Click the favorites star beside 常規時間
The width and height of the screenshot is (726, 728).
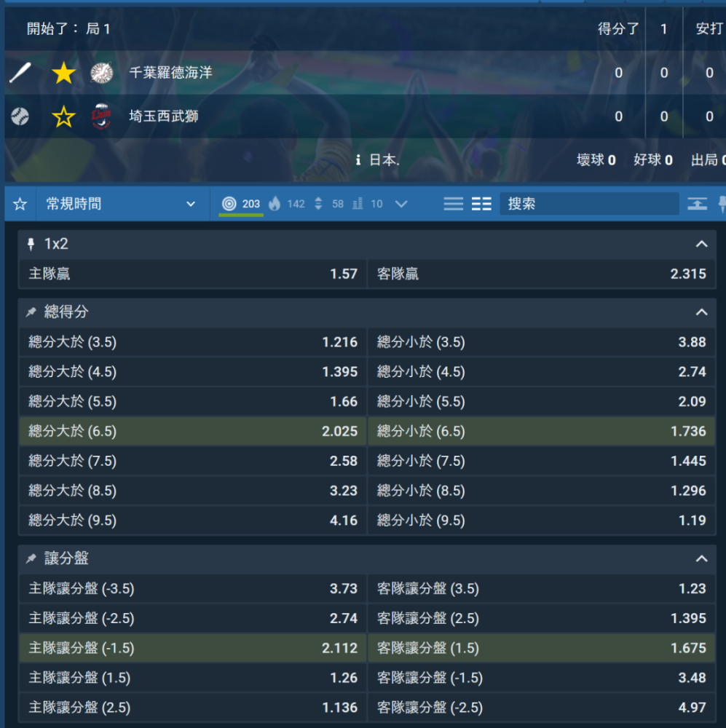pos(20,205)
